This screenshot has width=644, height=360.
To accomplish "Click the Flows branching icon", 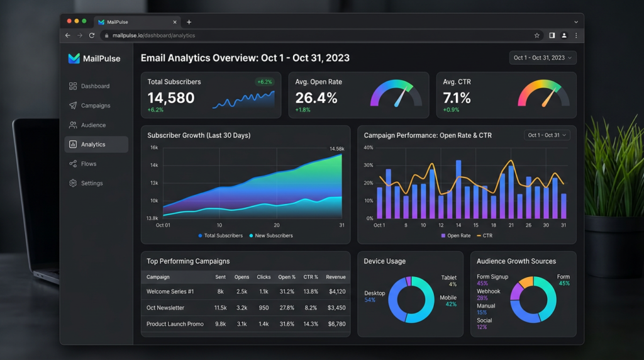I will (73, 164).
